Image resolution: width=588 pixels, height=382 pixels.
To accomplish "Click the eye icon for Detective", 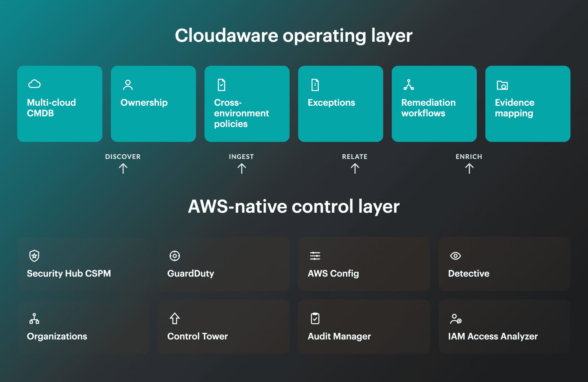I will [455, 256].
